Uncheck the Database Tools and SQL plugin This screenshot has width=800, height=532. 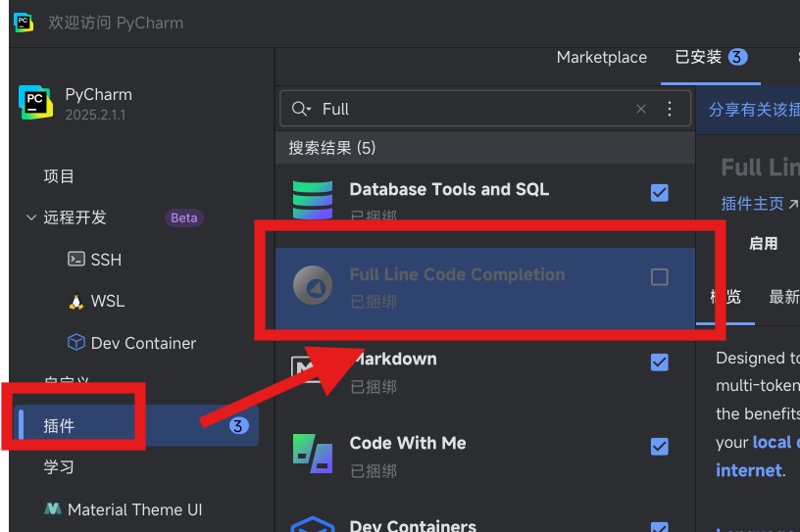click(660, 193)
